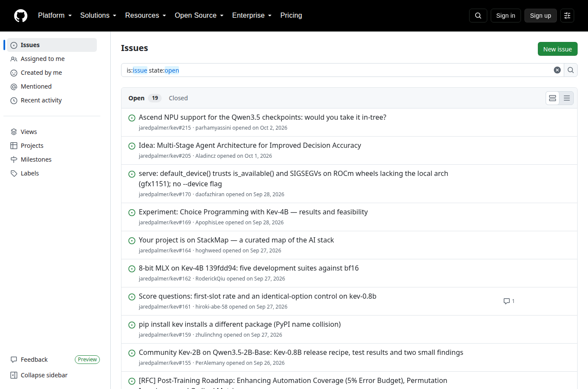Click the Projects table icon

click(14, 146)
